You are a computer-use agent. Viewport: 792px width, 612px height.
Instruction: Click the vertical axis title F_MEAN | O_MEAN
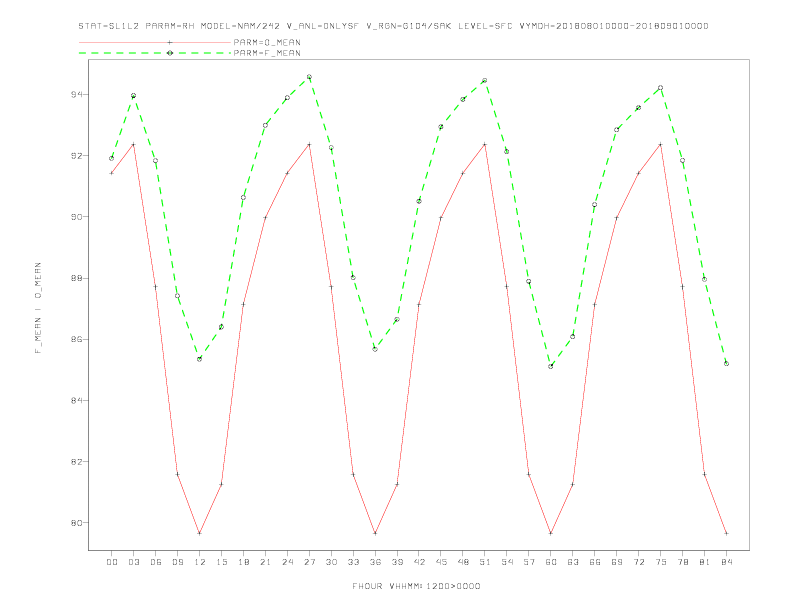38,308
